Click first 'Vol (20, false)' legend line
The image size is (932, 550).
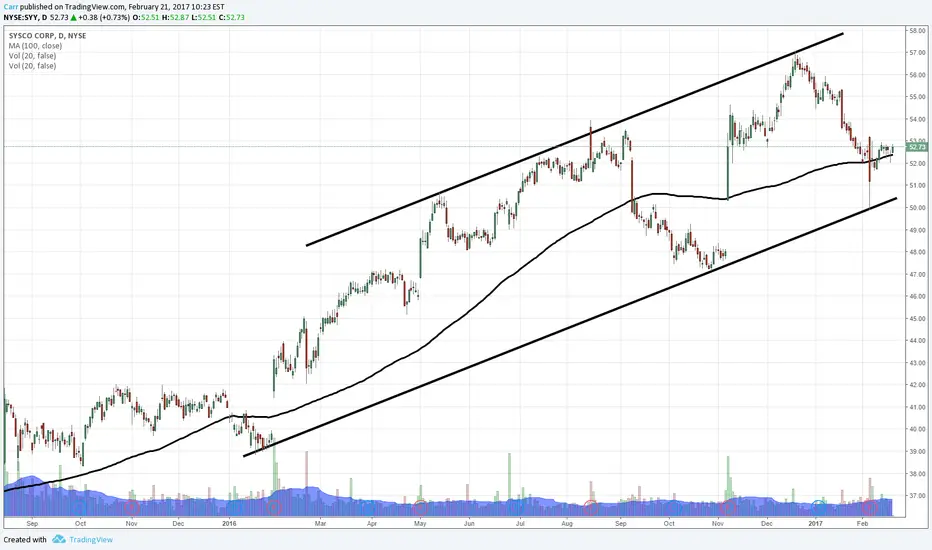coord(32,56)
